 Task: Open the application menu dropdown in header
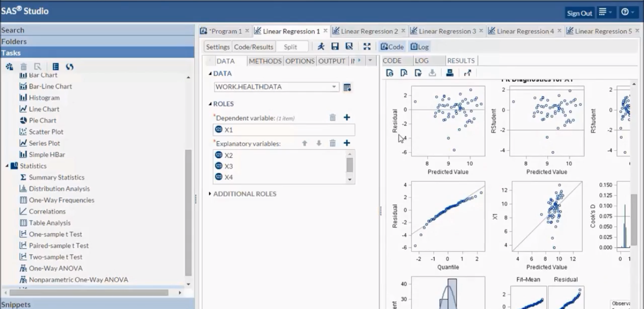(x=605, y=12)
